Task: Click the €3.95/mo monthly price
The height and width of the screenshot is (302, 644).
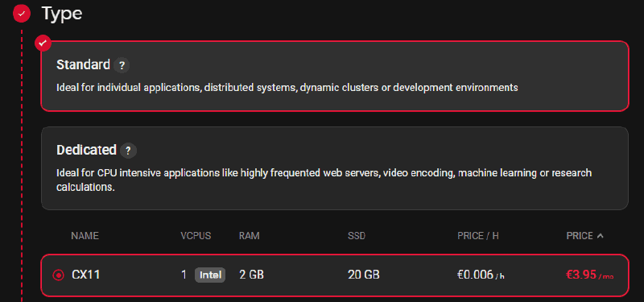Action: [x=590, y=275]
